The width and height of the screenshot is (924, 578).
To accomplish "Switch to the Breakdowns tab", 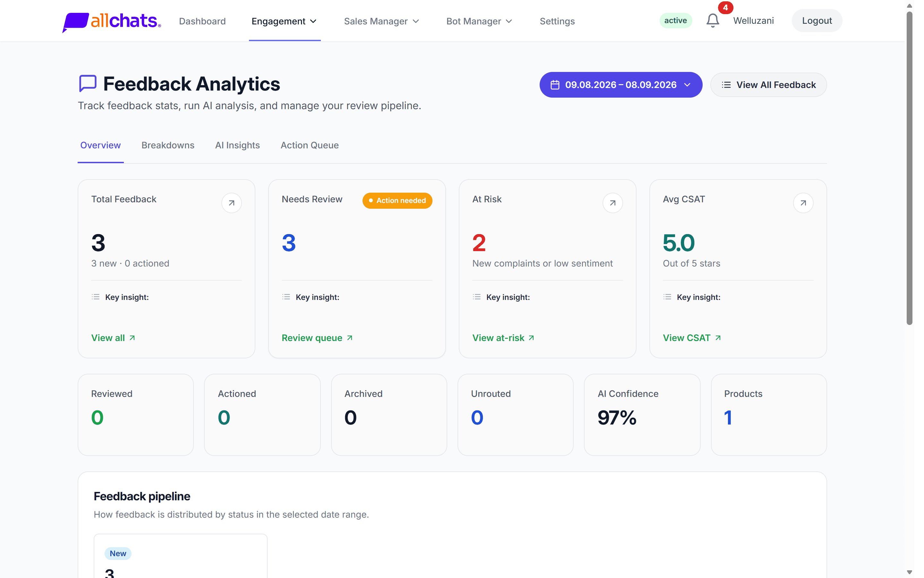I will tap(168, 145).
